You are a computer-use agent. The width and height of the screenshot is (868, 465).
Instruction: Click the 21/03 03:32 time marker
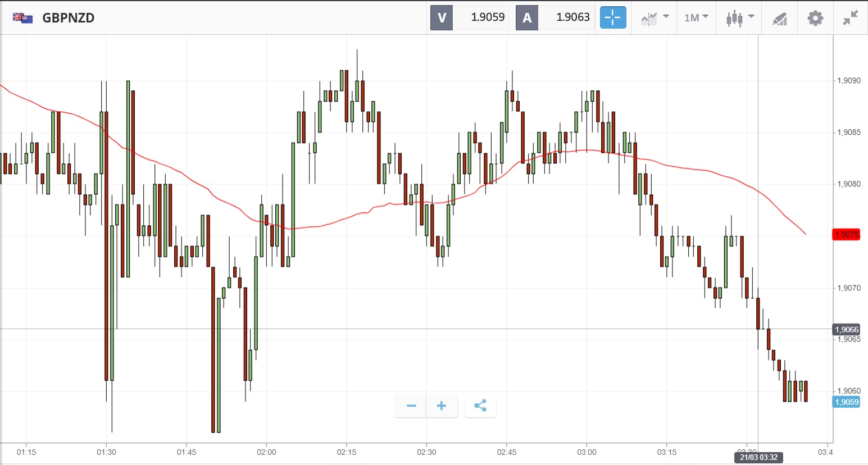click(x=758, y=457)
